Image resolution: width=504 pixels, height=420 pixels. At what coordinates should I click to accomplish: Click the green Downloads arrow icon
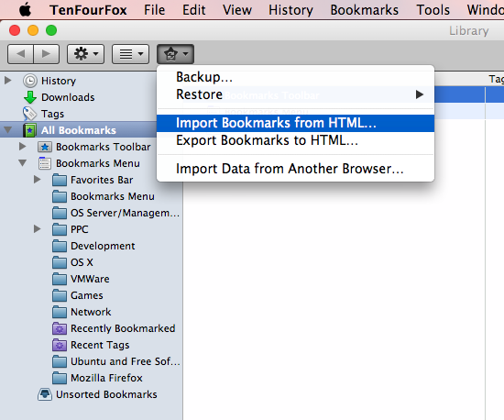(x=30, y=97)
